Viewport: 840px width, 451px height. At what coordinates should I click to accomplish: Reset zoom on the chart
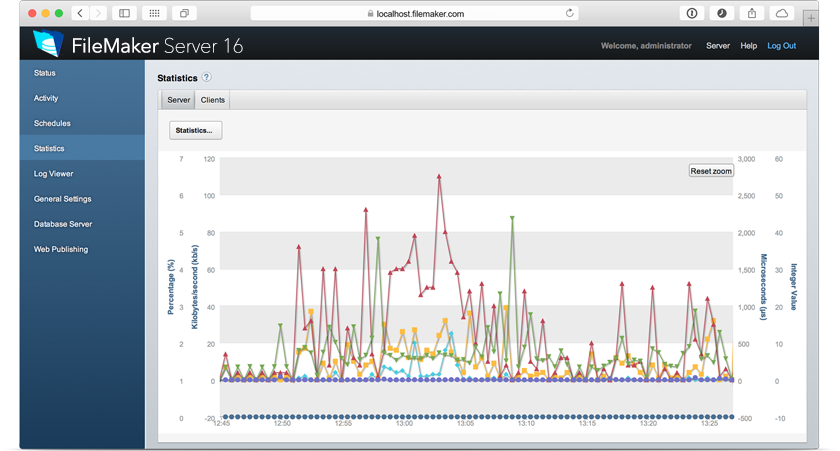[x=711, y=171]
